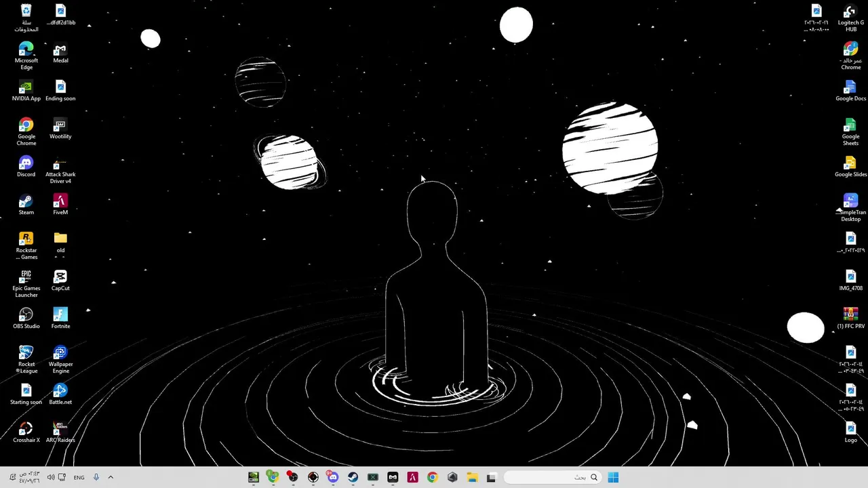Select the Ending soon file icon
The image size is (868, 488).
60,91
